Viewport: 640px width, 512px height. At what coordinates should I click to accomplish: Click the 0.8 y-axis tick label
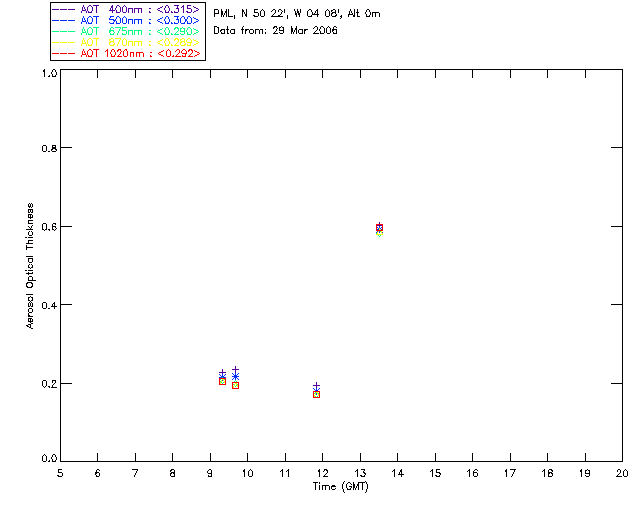click(x=49, y=148)
